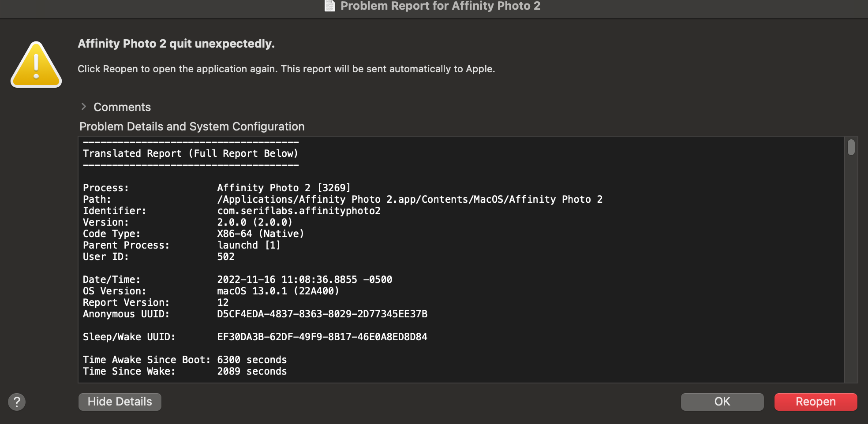
Task: Click the date/time value '2022-11-16 11:08:36.8855 -0500'
Action: (305, 279)
